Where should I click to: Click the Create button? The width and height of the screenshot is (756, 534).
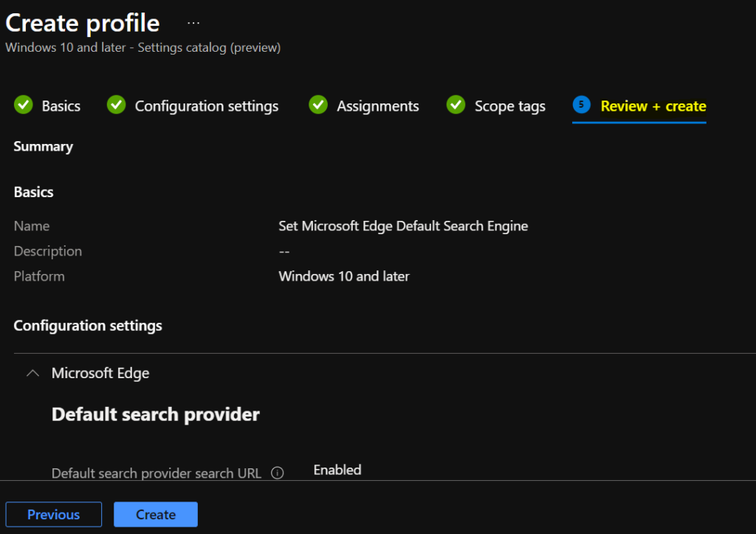click(x=156, y=514)
